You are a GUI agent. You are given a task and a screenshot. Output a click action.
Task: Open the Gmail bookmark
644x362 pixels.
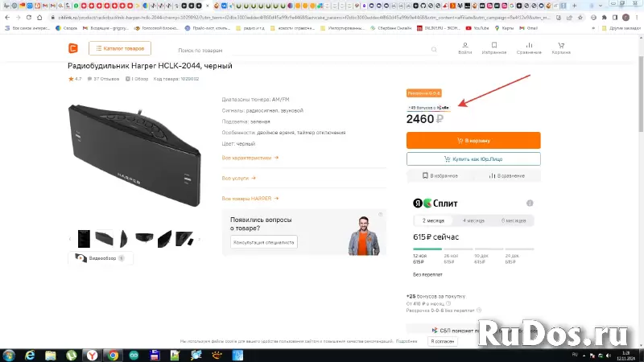(528, 28)
